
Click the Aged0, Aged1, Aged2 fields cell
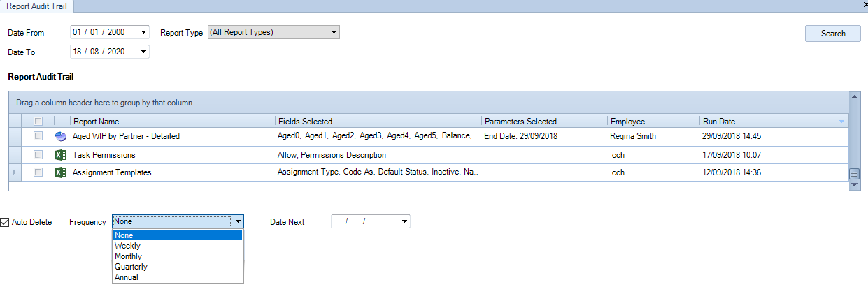(378, 136)
